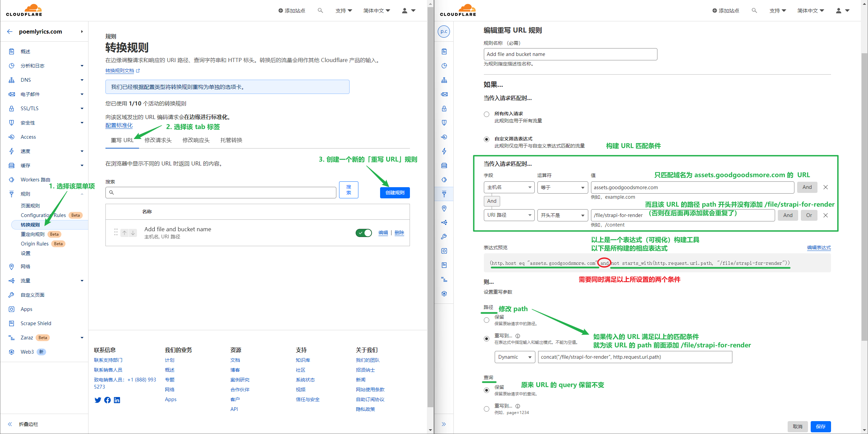Open the search magnifier in left window header
The height and width of the screenshot is (434, 868).
coord(320,11)
